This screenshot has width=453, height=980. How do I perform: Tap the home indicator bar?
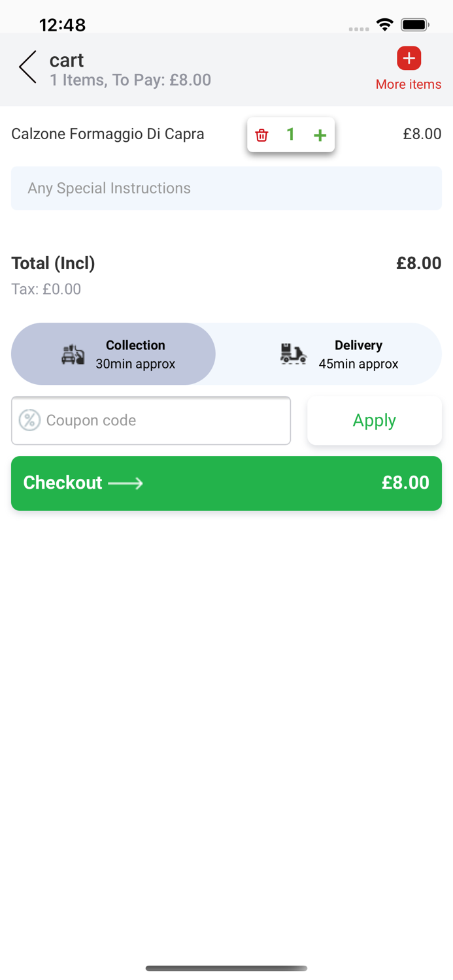226,968
